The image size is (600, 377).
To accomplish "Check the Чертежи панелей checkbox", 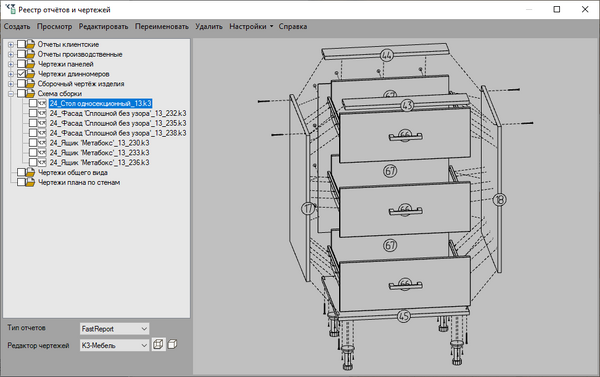I will point(21,64).
